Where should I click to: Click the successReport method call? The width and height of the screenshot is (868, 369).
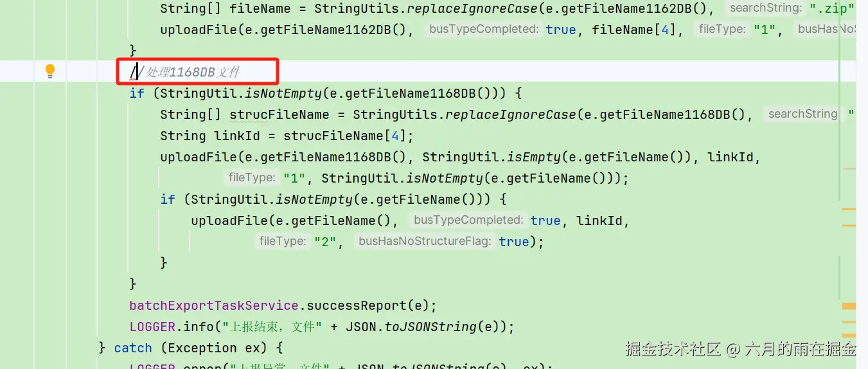368,305
